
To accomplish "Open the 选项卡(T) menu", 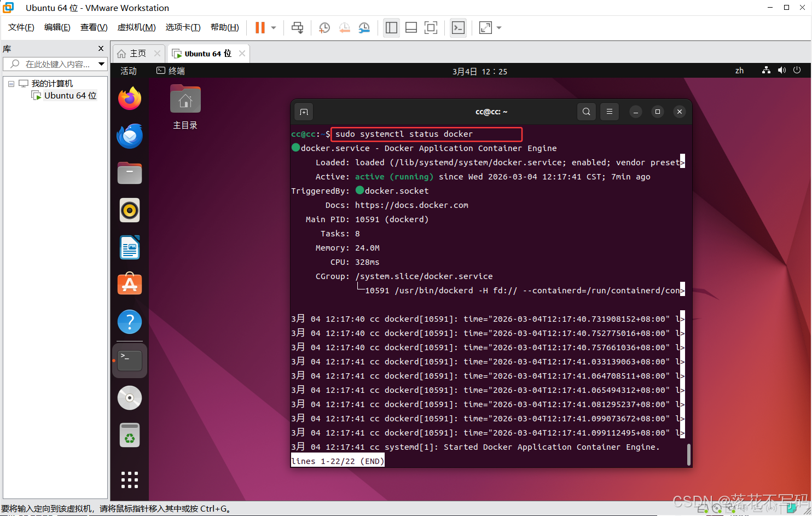I will [x=183, y=27].
